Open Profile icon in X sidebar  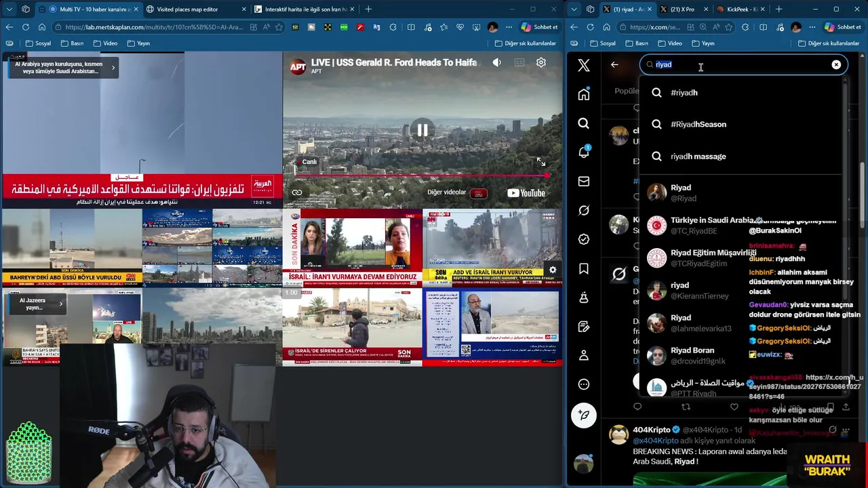tap(584, 355)
